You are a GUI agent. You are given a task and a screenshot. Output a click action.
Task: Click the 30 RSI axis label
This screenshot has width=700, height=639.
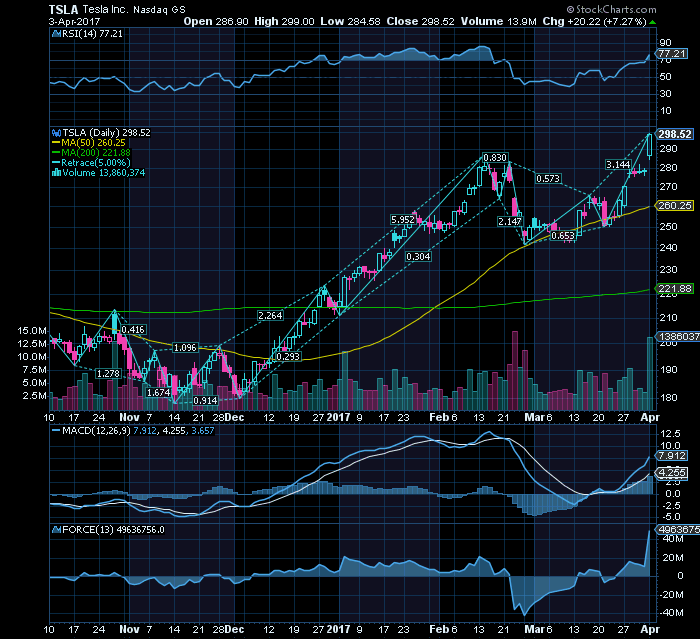tap(665, 94)
